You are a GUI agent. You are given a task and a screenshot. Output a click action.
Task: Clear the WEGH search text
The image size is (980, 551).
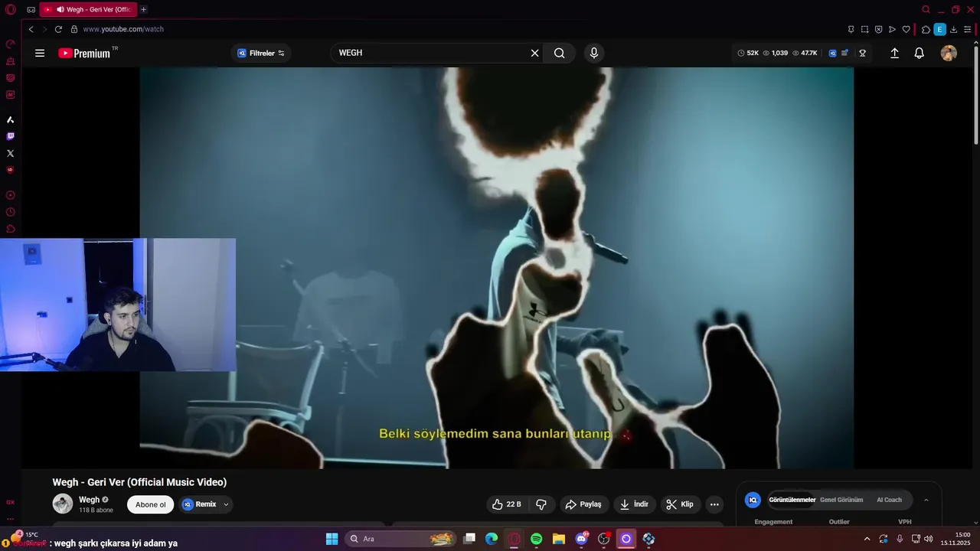534,53
